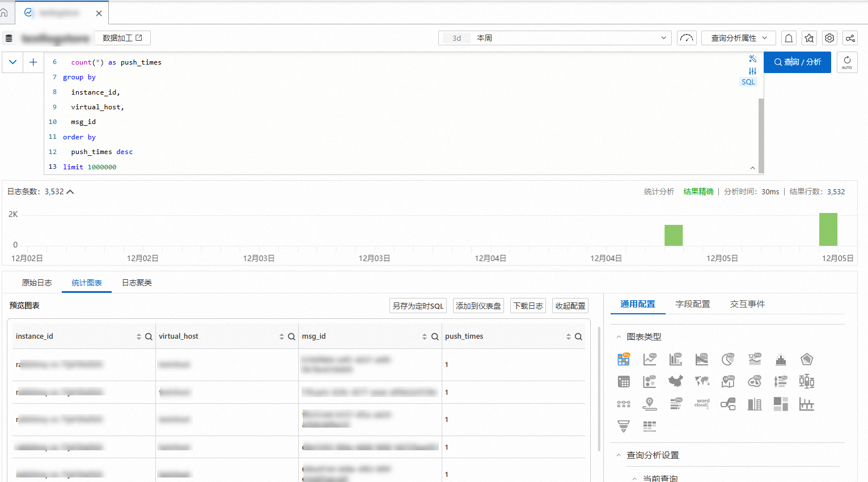
Task: Click 另存为定时SQL button
Action: 418,306
